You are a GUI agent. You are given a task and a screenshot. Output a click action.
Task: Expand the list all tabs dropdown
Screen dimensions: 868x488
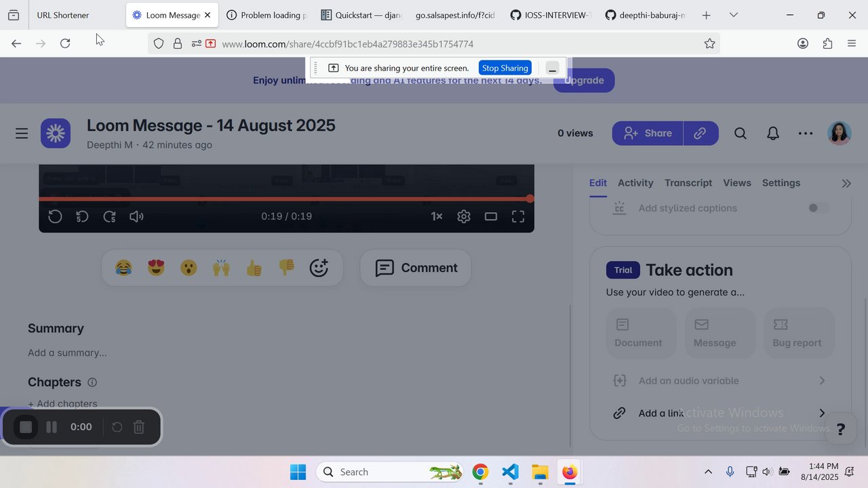click(x=734, y=15)
